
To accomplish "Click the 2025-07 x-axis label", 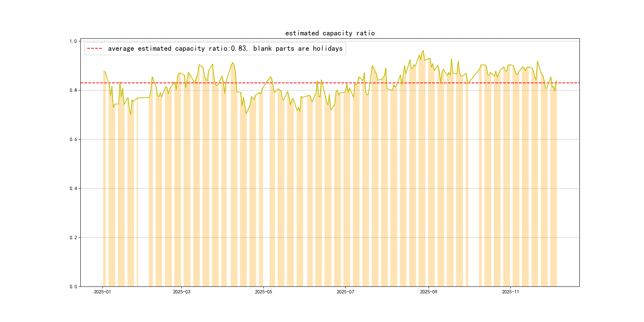I will click(345, 292).
